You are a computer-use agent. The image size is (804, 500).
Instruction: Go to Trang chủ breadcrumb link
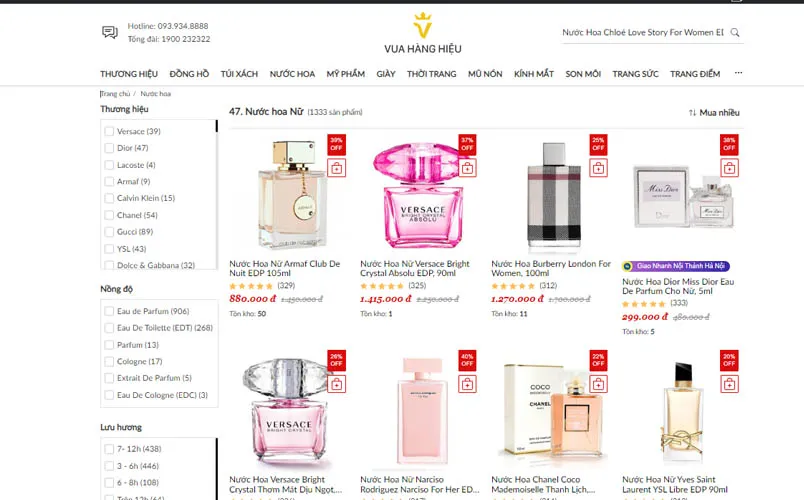[115, 94]
